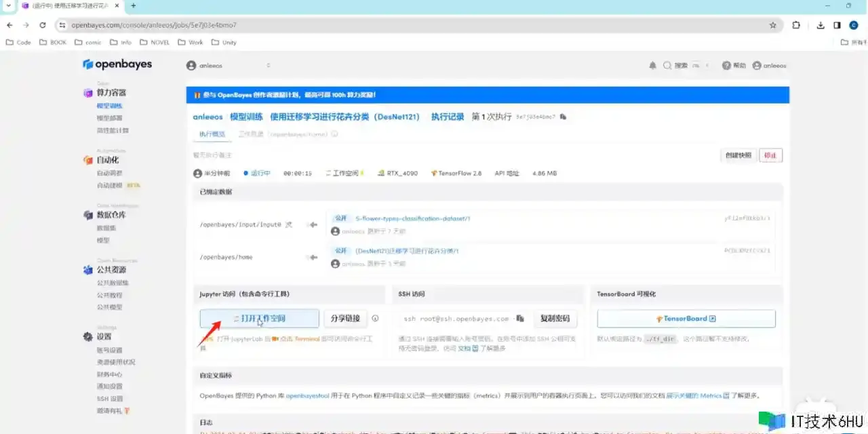Open the anleeos user avatar at top right
This screenshot has width=868, height=434.
(x=757, y=66)
